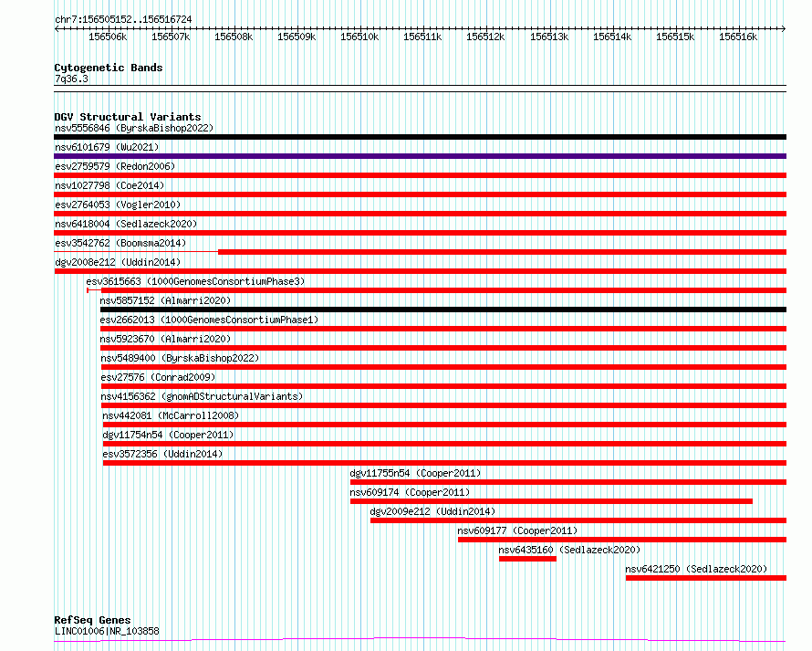Click dgv11755n54 (Cooper2011) label
Screen dimensions: 812x651
[x=415, y=473]
